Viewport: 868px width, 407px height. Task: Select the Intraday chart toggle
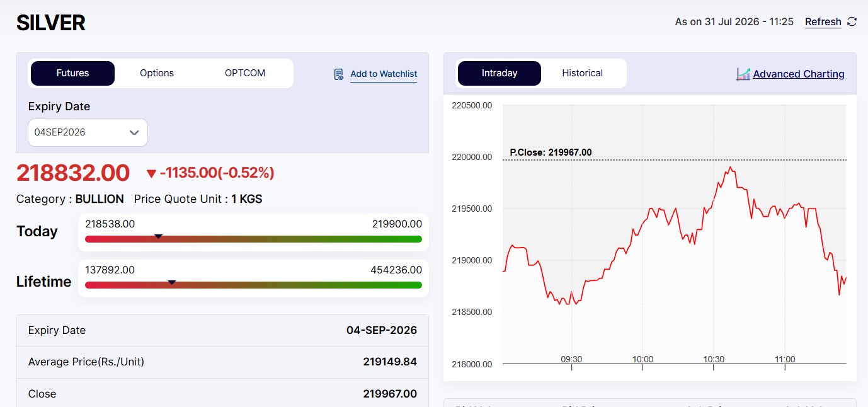tap(500, 73)
